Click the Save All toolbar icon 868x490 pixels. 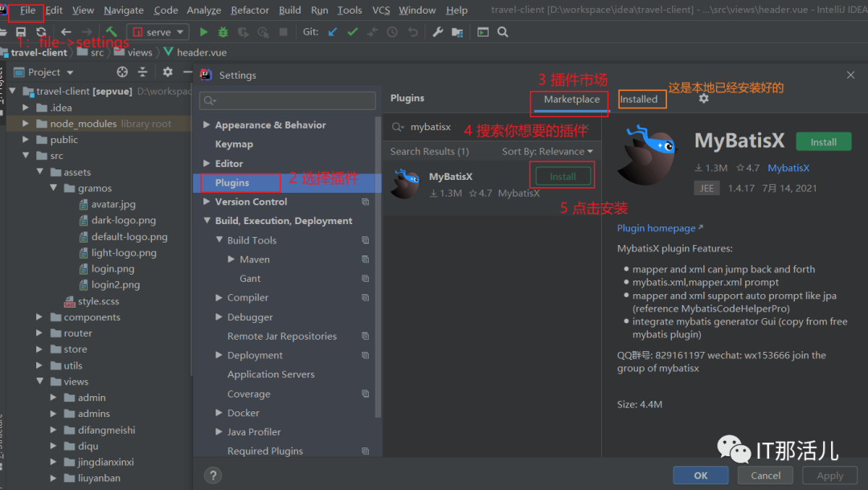pyautogui.click(x=21, y=32)
